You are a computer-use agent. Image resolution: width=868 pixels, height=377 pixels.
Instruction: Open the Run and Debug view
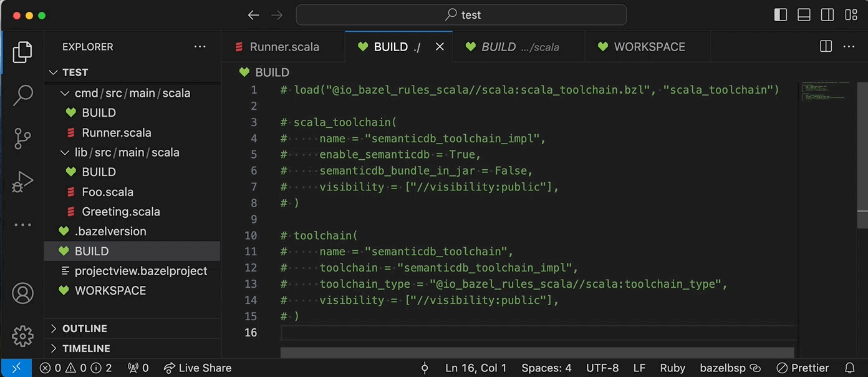click(22, 182)
